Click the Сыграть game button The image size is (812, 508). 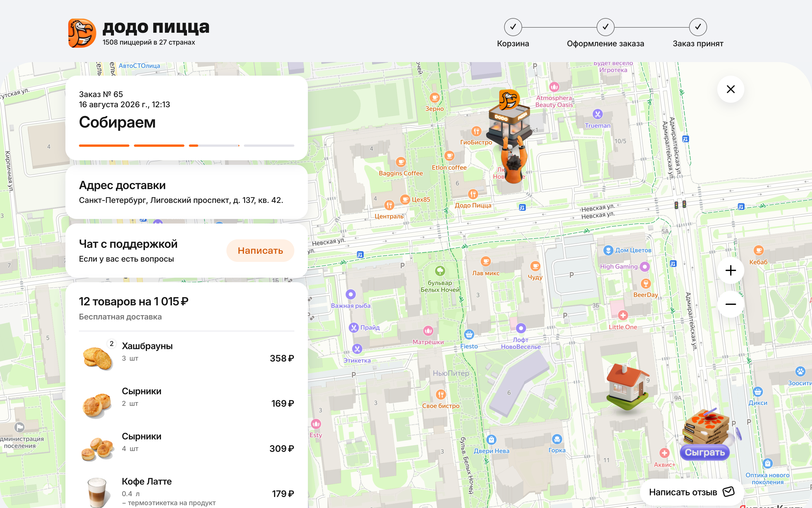coord(705,452)
